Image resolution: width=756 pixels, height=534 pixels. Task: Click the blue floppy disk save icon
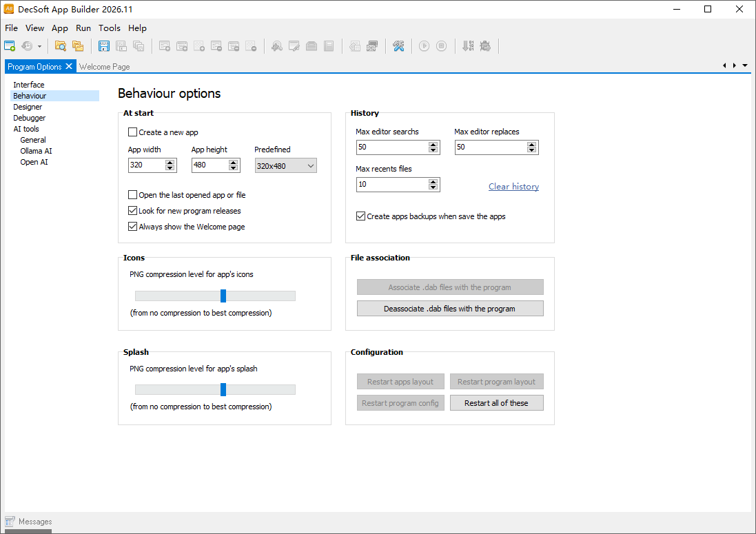(x=103, y=45)
